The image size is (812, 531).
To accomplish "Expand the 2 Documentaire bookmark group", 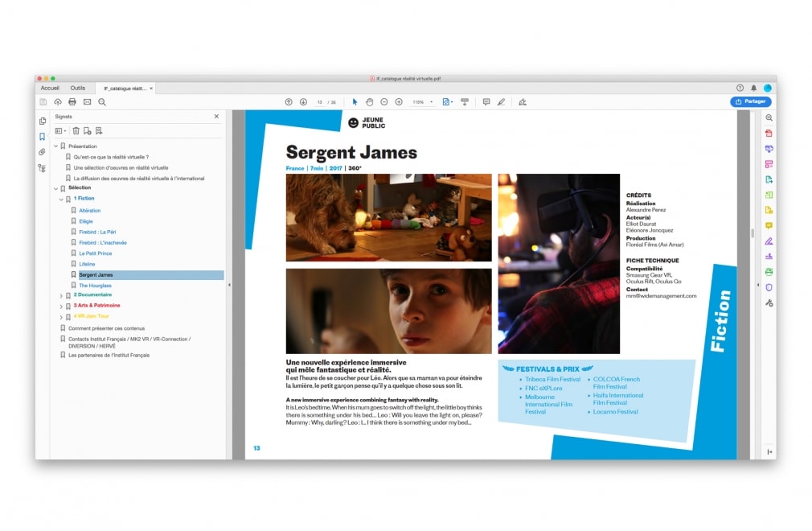I will pyautogui.click(x=61, y=295).
